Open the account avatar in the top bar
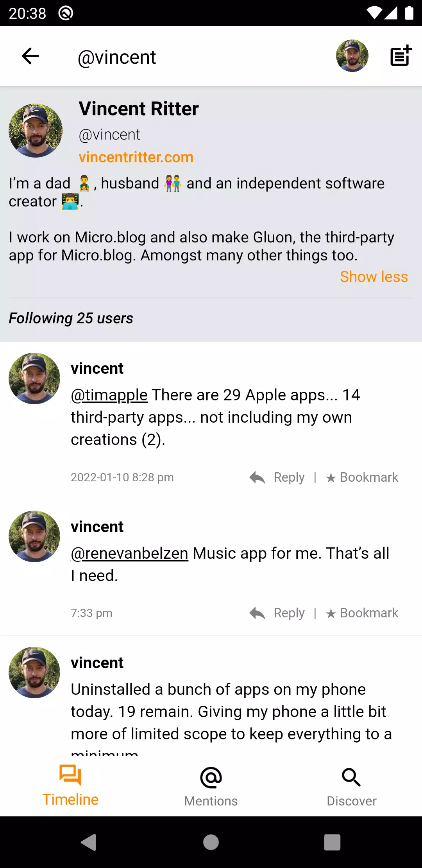Viewport: 422px width, 868px height. [352, 56]
